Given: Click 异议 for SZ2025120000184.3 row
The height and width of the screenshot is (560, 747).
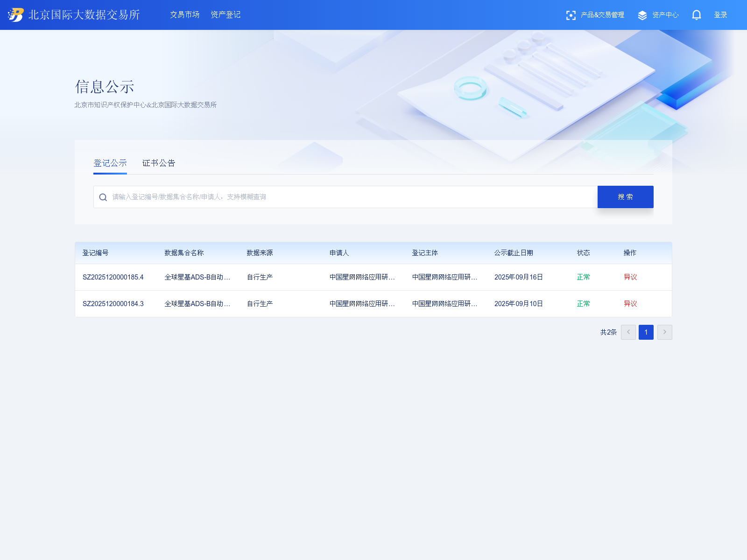Looking at the screenshot, I should click(x=630, y=304).
